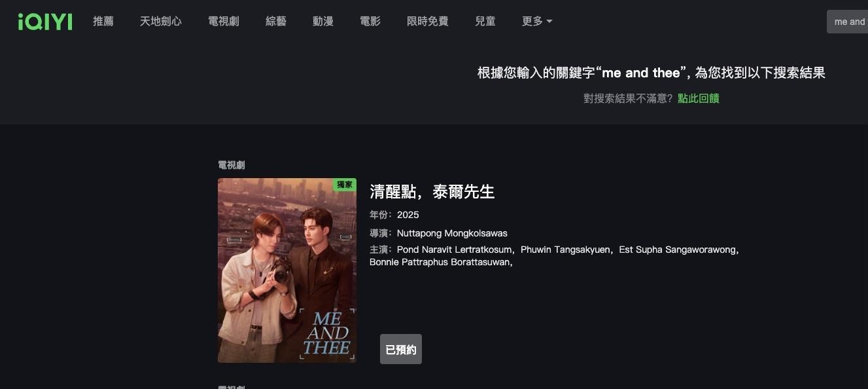The image size is (868, 389).
Task: Click the iQIYI logo
Action: point(45,22)
